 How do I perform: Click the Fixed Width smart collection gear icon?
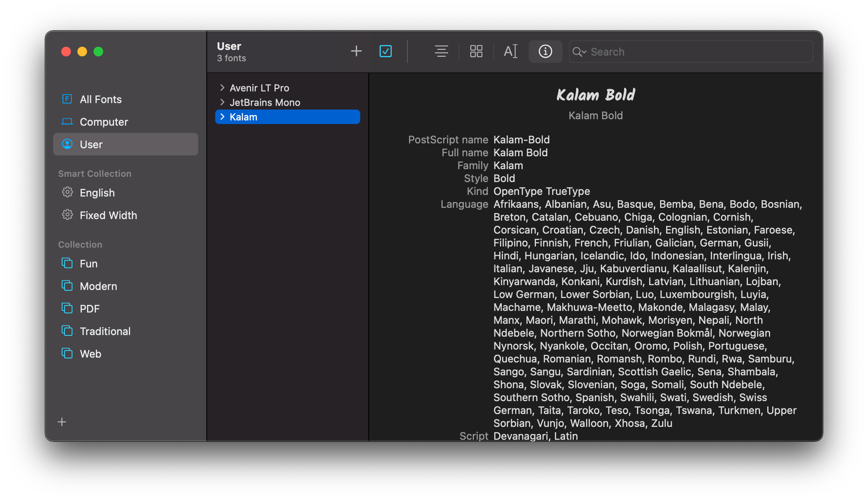(x=67, y=215)
